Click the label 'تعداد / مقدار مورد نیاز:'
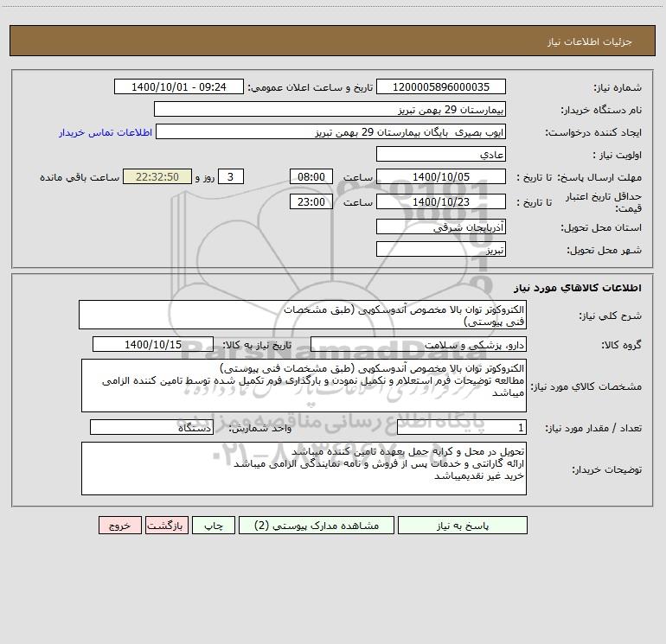This screenshot has height=644, width=666. coord(593,429)
